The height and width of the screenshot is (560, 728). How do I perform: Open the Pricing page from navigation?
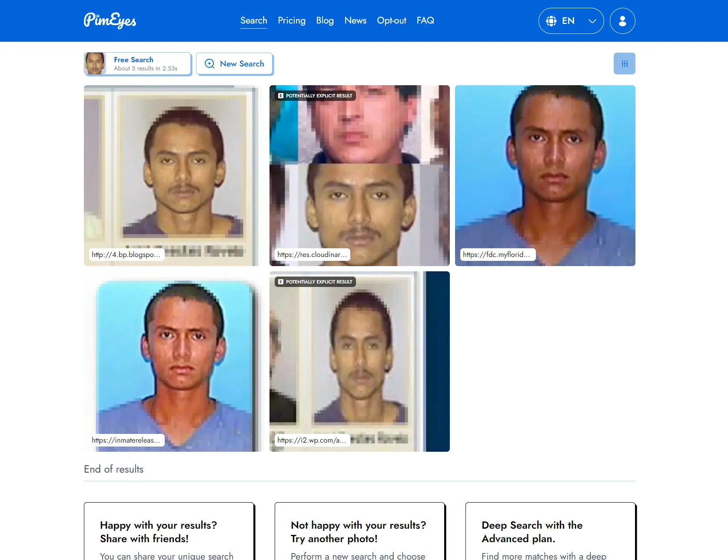point(291,20)
